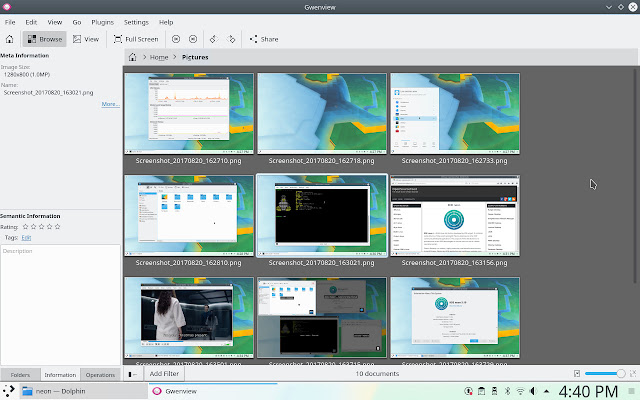The image size is (640, 400).
Task: Navigate to Home in the breadcrumb
Action: pos(159,57)
